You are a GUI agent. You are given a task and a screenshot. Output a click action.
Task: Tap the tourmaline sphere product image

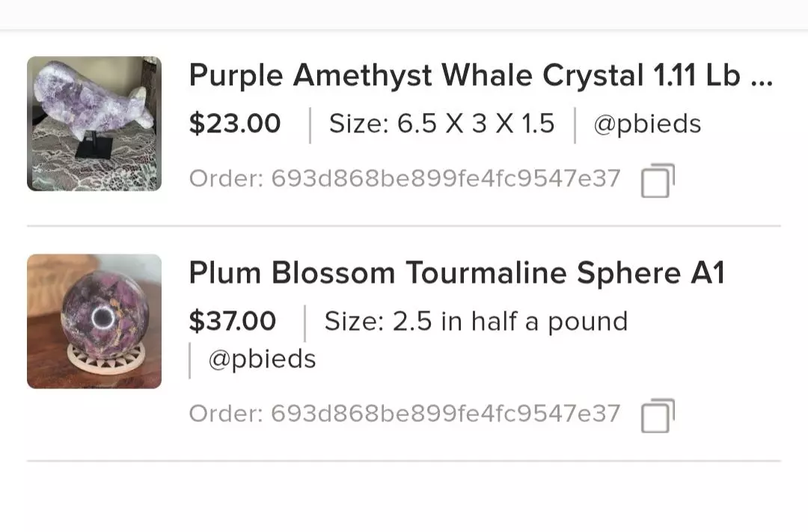pyautogui.click(x=94, y=321)
